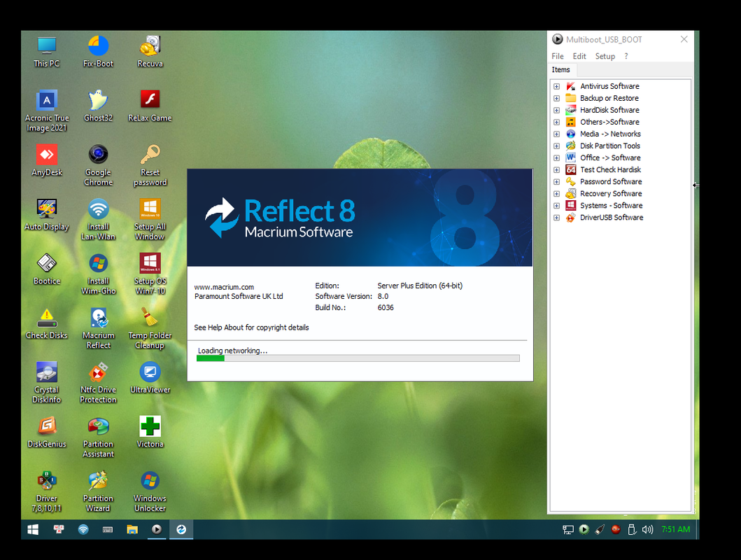The width and height of the screenshot is (741, 560).
Task: Launch the ReLax Game icon
Action: pyautogui.click(x=150, y=106)
